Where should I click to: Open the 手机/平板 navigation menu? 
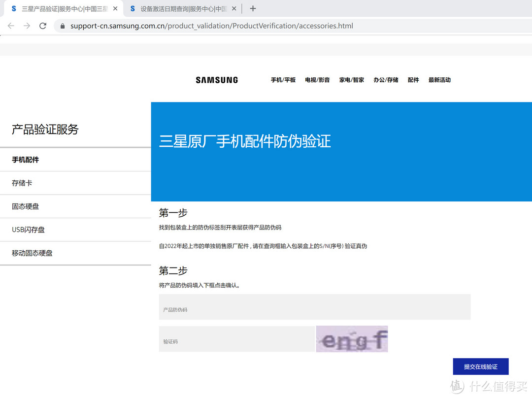click(x=283, y=80)
